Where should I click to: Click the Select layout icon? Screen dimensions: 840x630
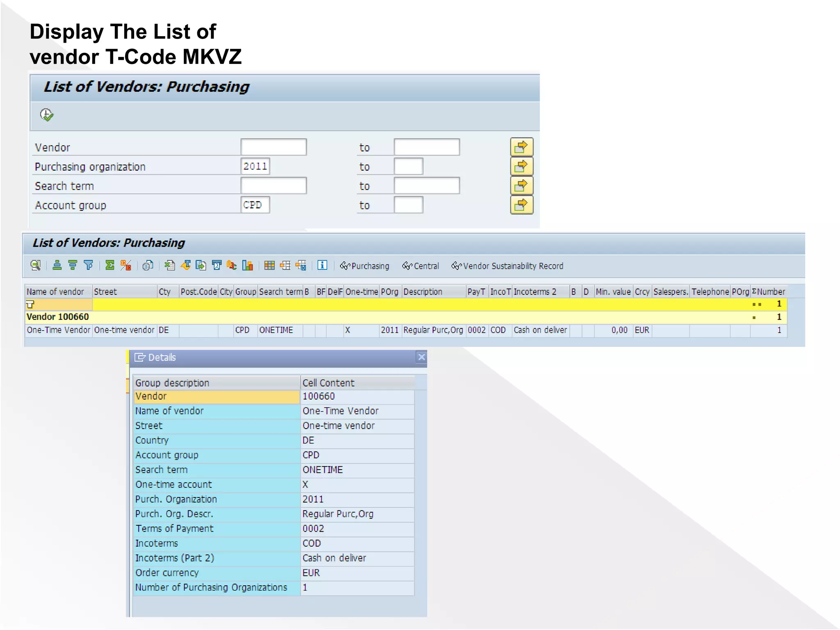point(285,265)
